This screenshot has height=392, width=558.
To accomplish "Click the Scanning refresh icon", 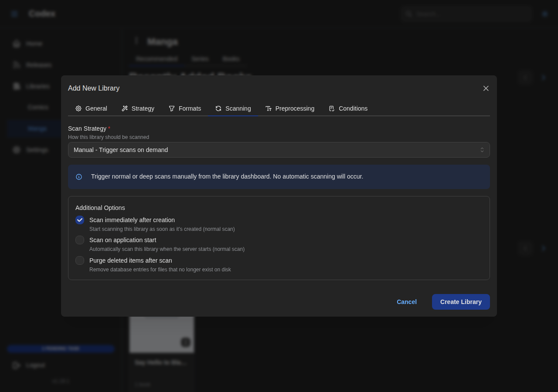I will [x=218, y=108].
